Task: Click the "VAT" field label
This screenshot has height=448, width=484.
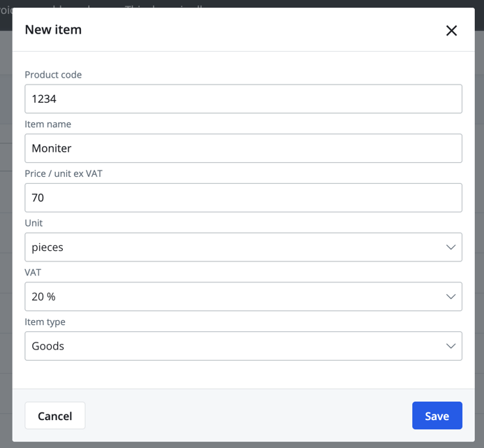Action: point(33,273)
